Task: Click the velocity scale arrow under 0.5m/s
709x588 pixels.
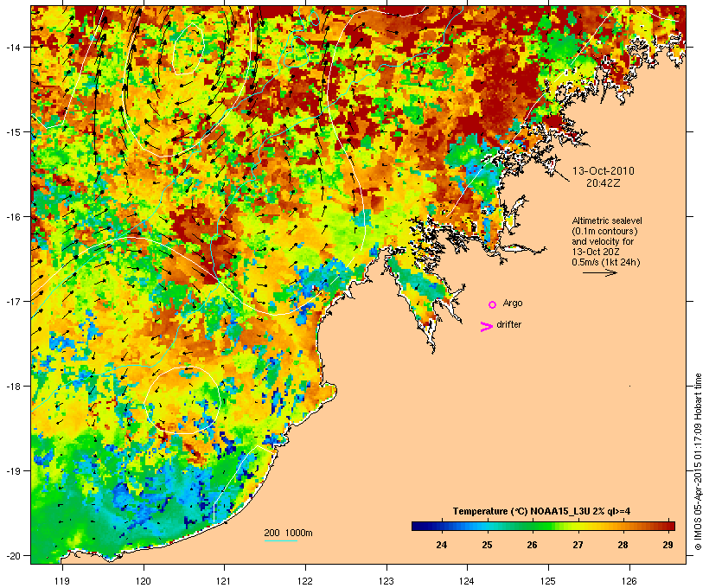Action: tap(599, 272)
